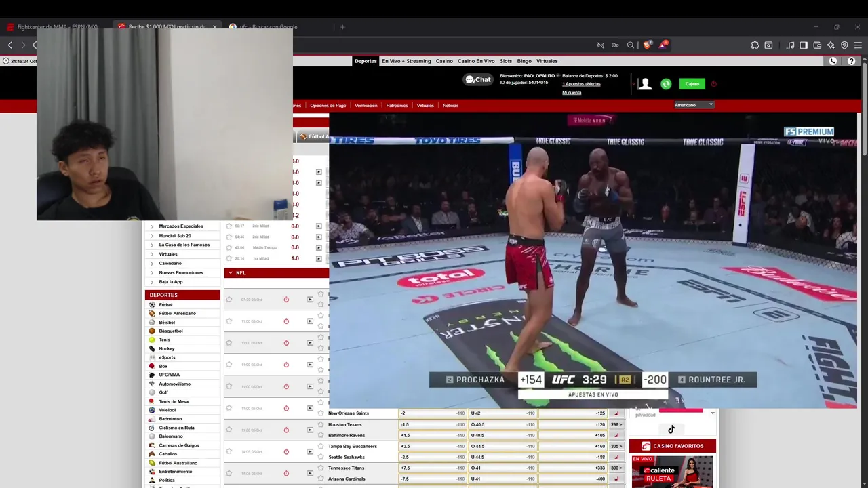Open the help question mark icon
This screenshot has width=868, height=488.
[851, 61]
